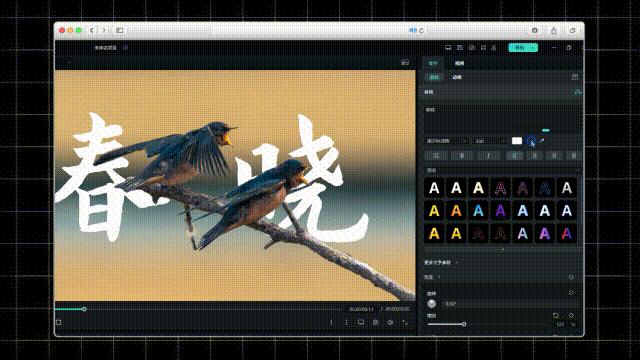
Task: Switch to the second properties panel tab
Action: (x=460, y=63)
